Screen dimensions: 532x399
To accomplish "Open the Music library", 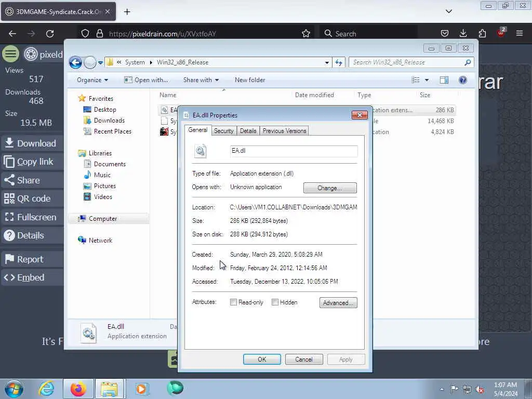I will tap(102, 175).
